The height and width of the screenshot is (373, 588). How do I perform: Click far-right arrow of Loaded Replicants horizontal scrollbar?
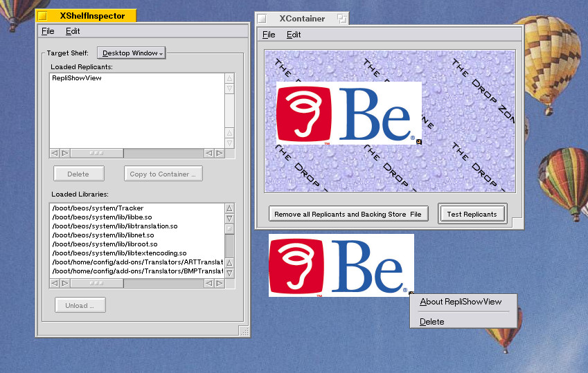[220, 153]
